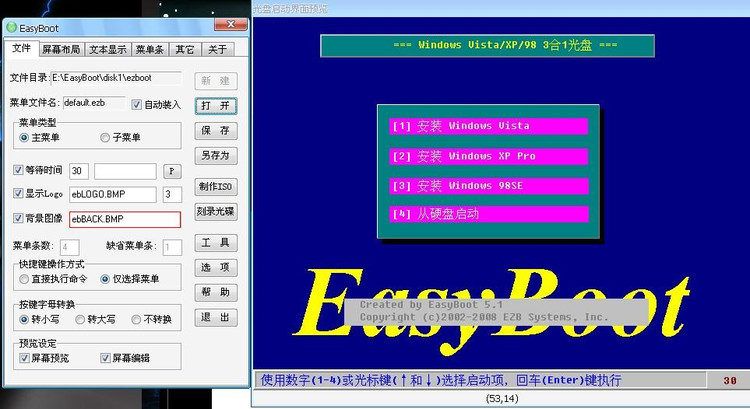Toggle the 显示Logo checkbox
Screen dimensions: 750x409
click(x=18, y=193)
